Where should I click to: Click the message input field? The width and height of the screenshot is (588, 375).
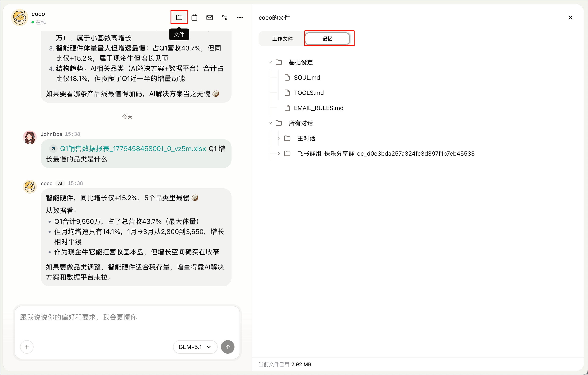coord(127,322)
